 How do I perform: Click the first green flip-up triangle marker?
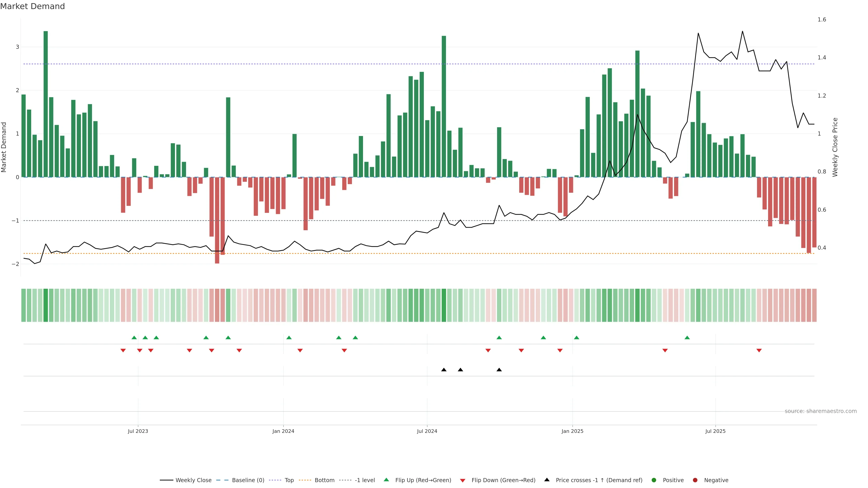(134, 338)
